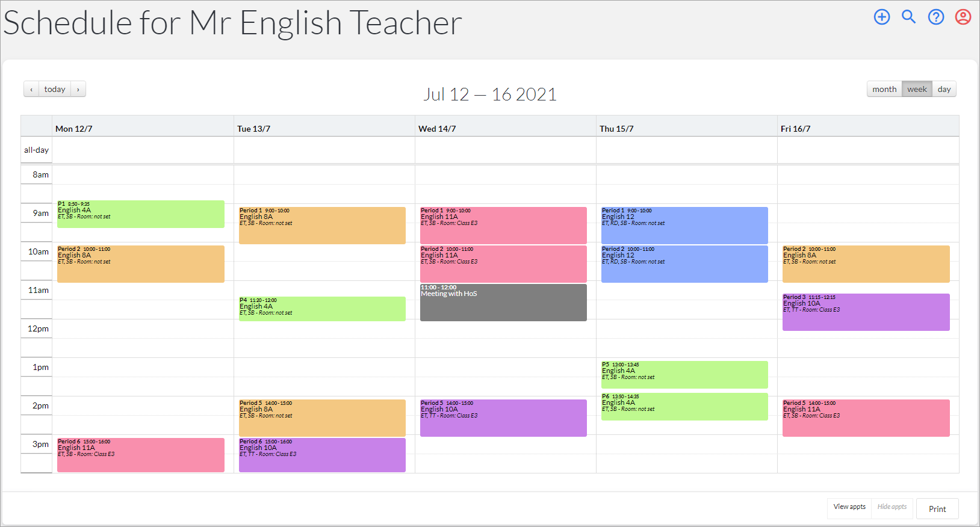Screen dimensions: 980x527
Task: Open the user account icon
Action: [x=963, y=17]
